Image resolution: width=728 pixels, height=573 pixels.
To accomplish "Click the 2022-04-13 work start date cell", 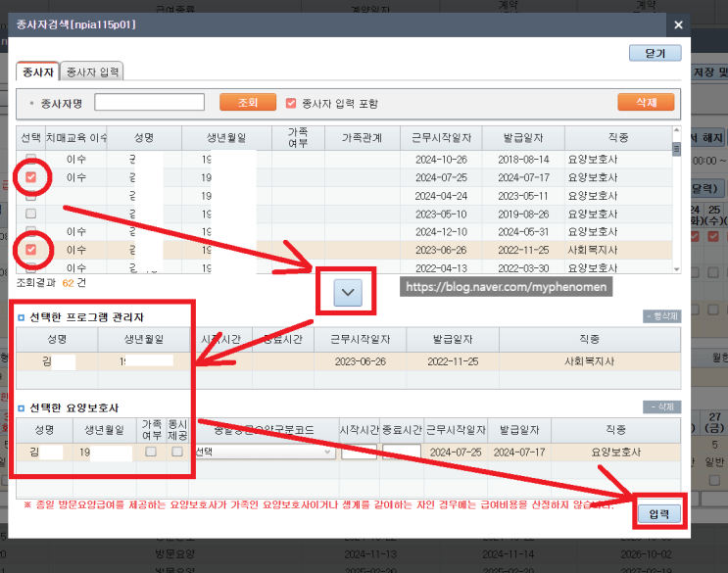I will point(441,268).
